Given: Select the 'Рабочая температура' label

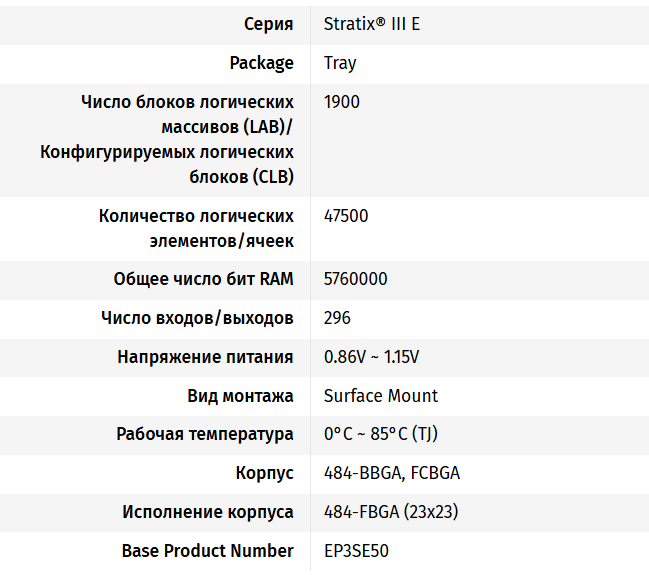Looking at the screenshot, I should pos(205,434).
